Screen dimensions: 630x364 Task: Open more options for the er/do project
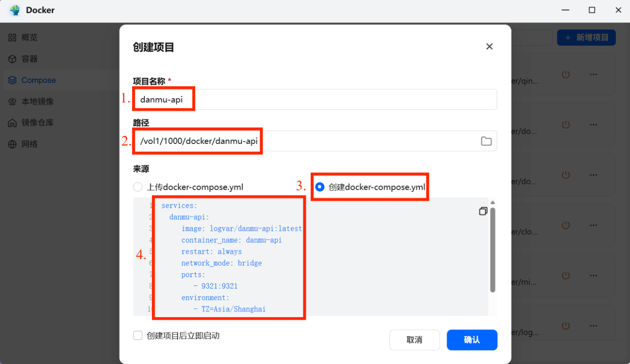[x=594, y=125]
